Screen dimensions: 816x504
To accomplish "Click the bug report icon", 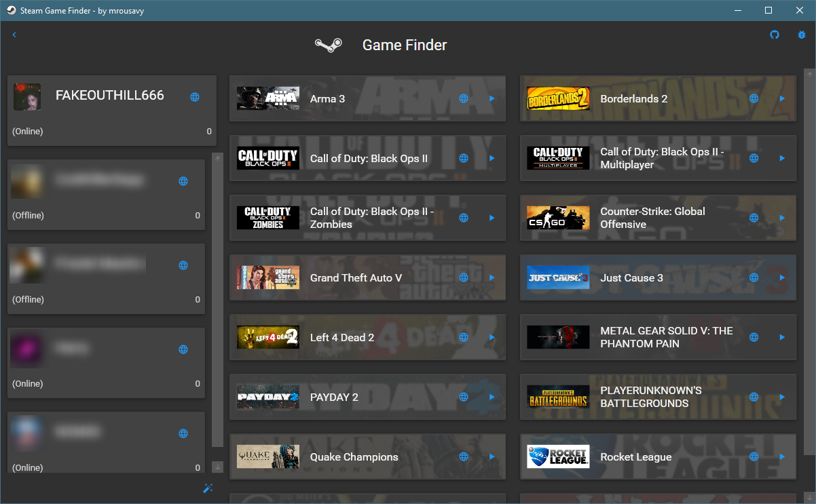I will pyautogui.click(x=802, y=35).
